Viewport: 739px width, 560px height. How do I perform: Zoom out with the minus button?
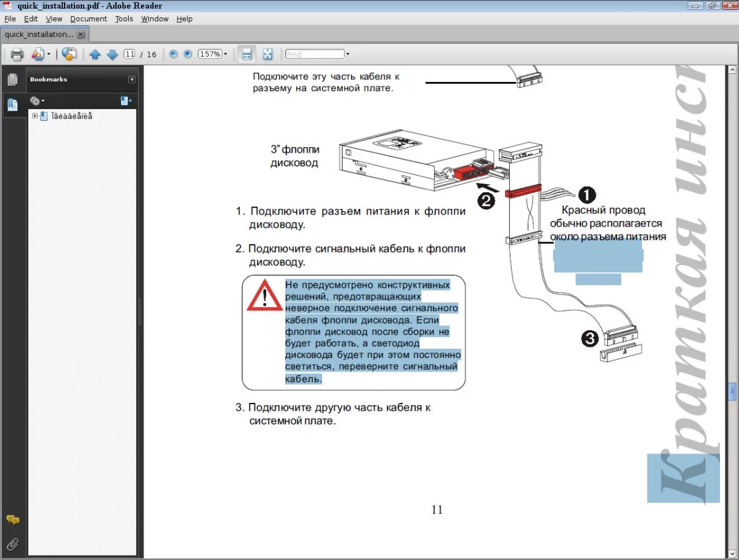pyautogui.click(x=173, y=54)
